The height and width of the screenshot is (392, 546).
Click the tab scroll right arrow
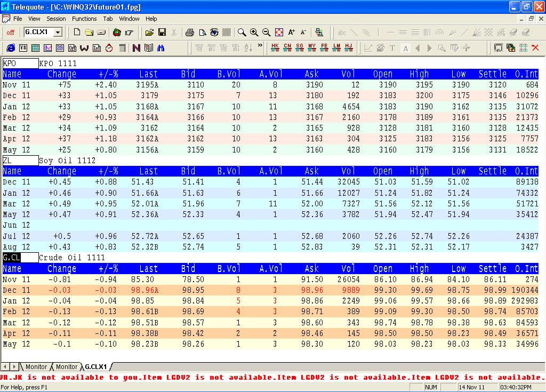(14, 367)
